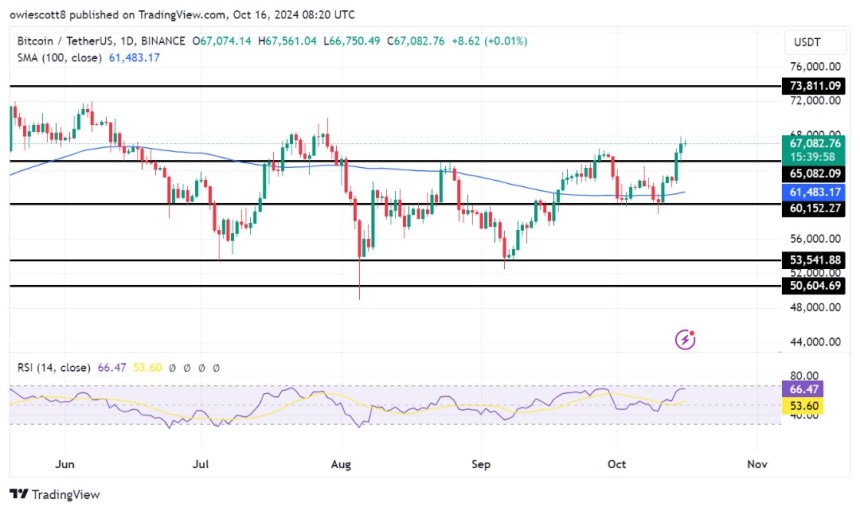Click the 65,082.09 resistance level label
This screenshot has width=860, height=511.
click(x=816, y=173)
